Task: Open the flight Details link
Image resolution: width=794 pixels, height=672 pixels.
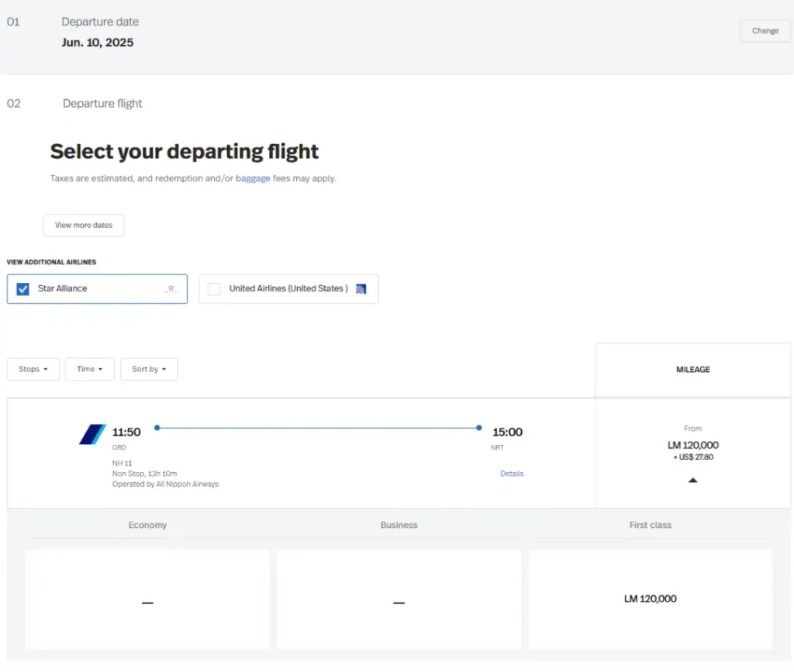Action: tap(512, 474)
